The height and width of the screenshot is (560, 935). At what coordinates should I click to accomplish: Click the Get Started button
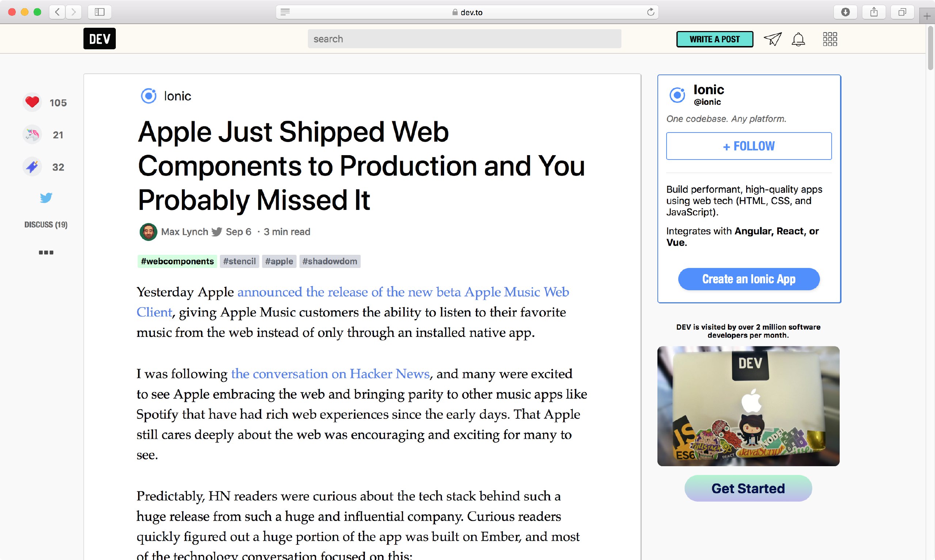point(748,488)
